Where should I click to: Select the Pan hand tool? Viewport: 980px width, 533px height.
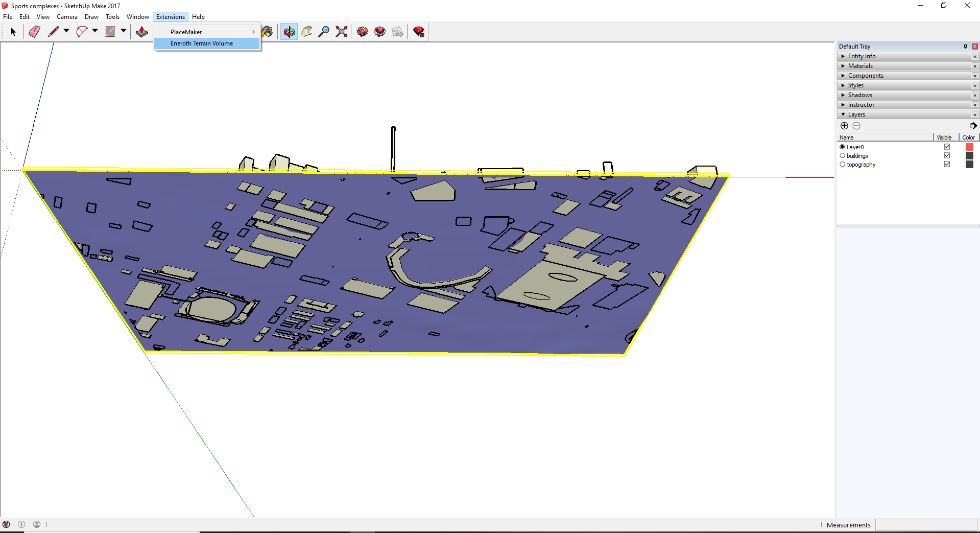[306, 32]
